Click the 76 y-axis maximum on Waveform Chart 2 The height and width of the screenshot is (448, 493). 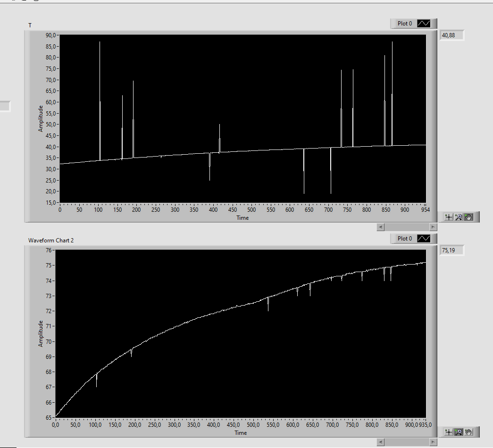click(x=49, y=250)
